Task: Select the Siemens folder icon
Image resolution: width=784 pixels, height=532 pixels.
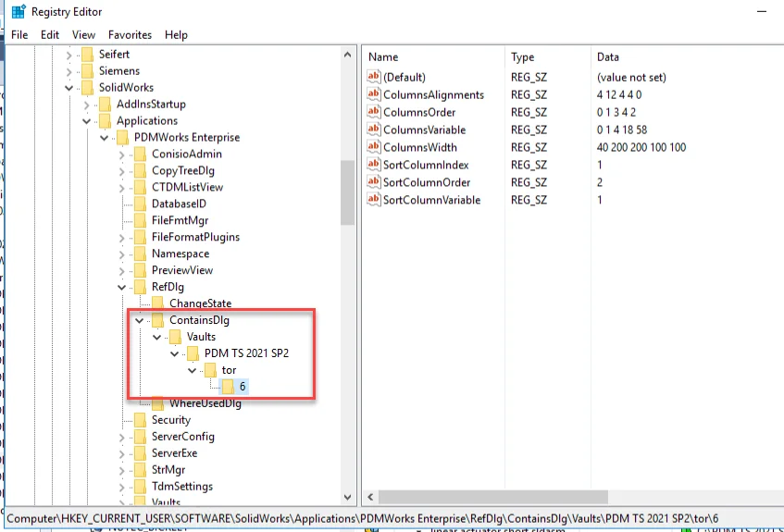Action: tap(88, 70)
